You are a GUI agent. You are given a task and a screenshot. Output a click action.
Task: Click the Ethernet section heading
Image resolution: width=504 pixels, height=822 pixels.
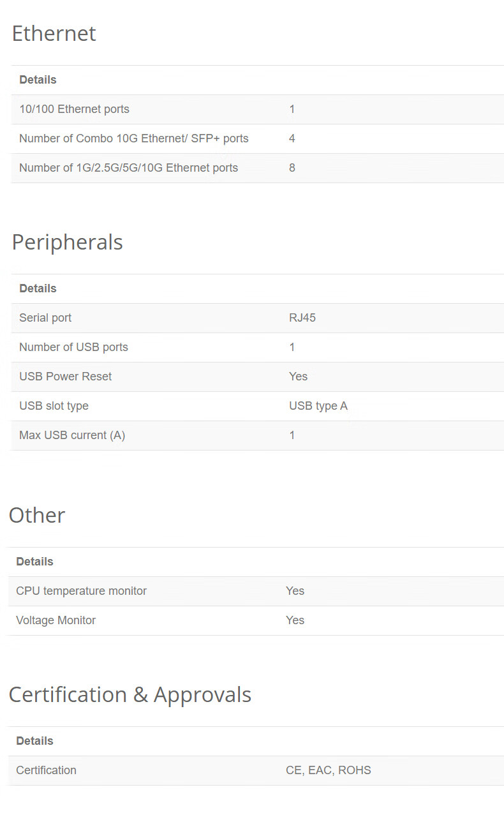[54, 34]
